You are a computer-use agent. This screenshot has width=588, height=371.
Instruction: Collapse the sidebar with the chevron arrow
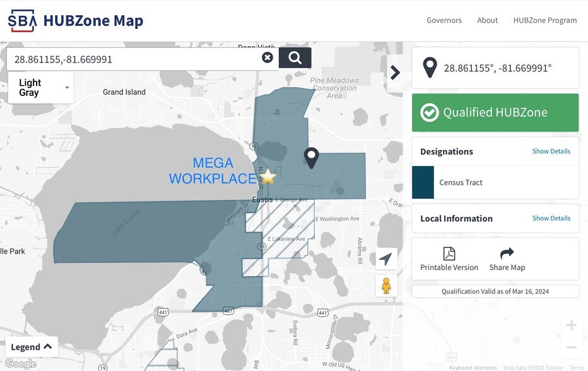click(x=395, y=73)
